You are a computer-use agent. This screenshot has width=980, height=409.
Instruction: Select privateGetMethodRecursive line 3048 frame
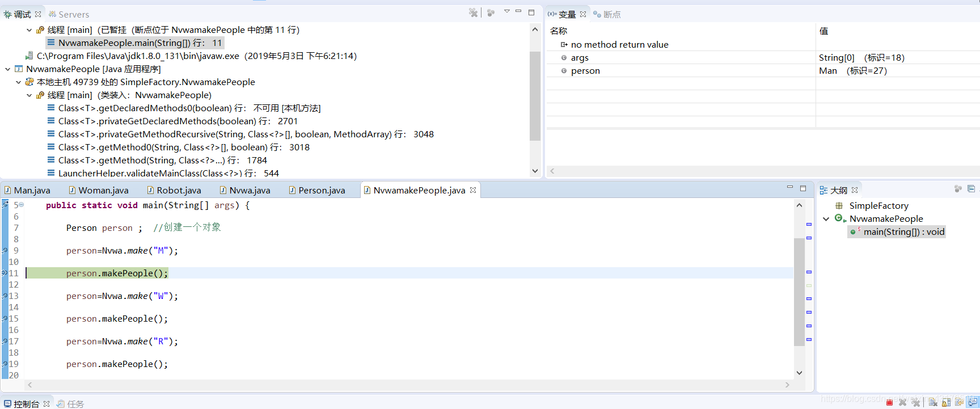[240, 134]
